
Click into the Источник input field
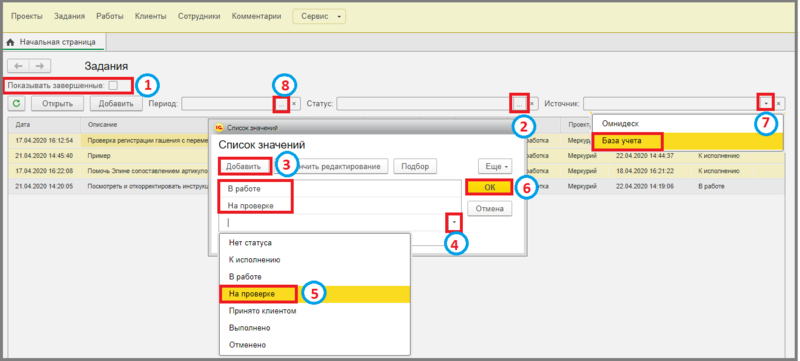tap(671, 104)
